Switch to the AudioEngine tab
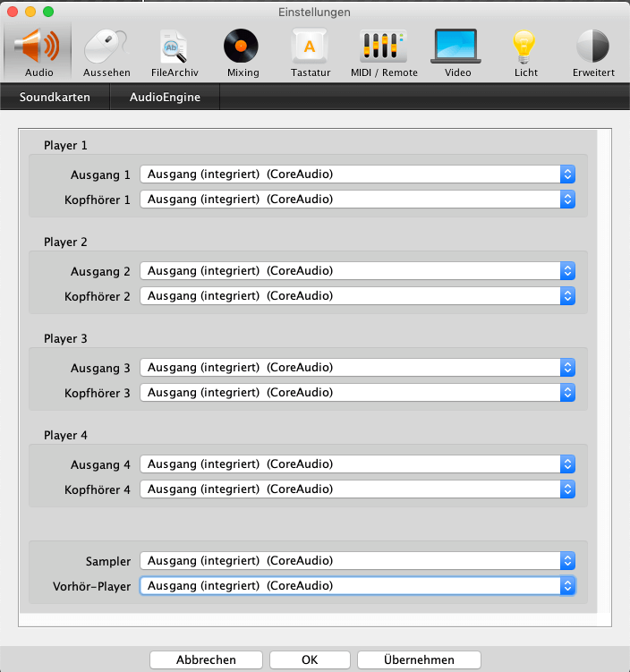Image resolution: width=630 pixels, height=672 pixels. pos(165,97)
